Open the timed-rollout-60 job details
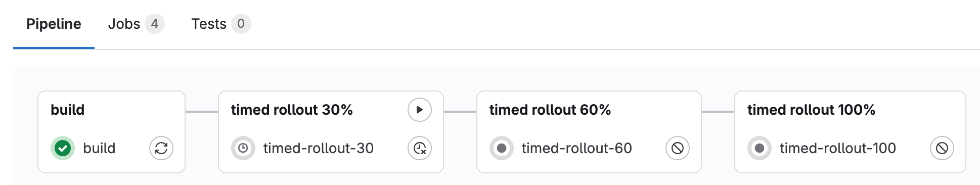The image size is (980, 185). click(577, 148)
